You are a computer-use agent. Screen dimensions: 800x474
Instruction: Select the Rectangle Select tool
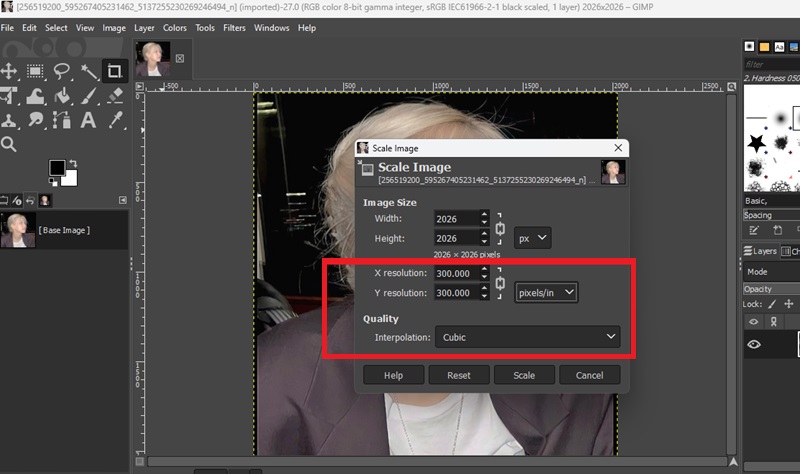pos(35,71)
